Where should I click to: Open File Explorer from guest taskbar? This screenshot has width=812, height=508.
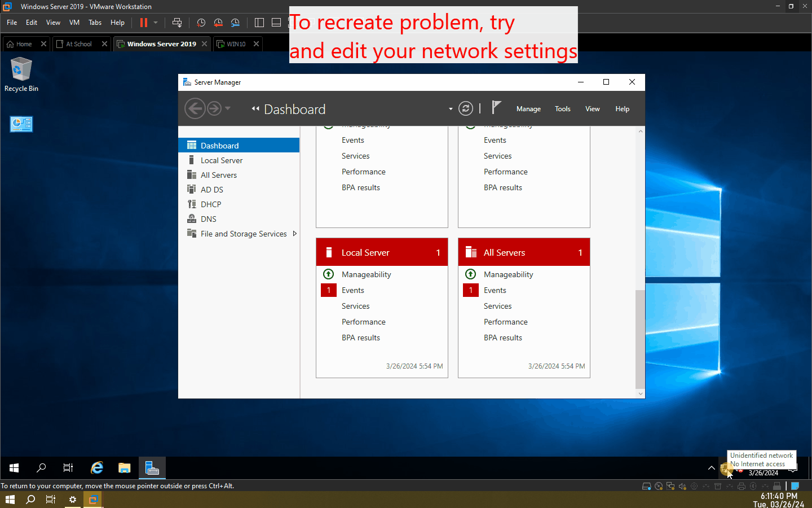pyautogui.click(x=125, y=468)
